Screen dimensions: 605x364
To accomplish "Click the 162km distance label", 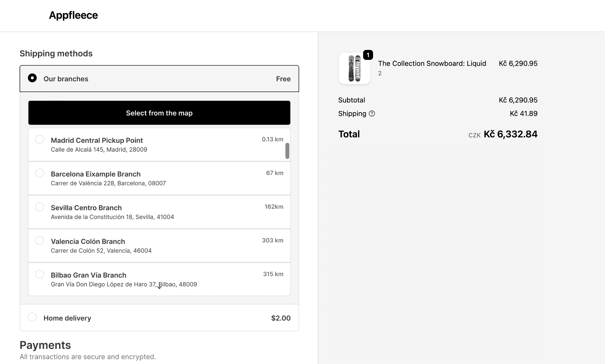I will (x=274, y=207).
